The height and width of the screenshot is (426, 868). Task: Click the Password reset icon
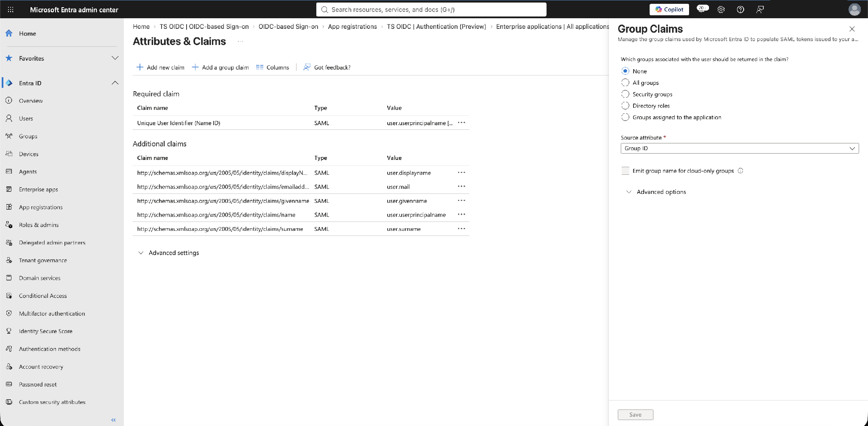click(9, 384)
